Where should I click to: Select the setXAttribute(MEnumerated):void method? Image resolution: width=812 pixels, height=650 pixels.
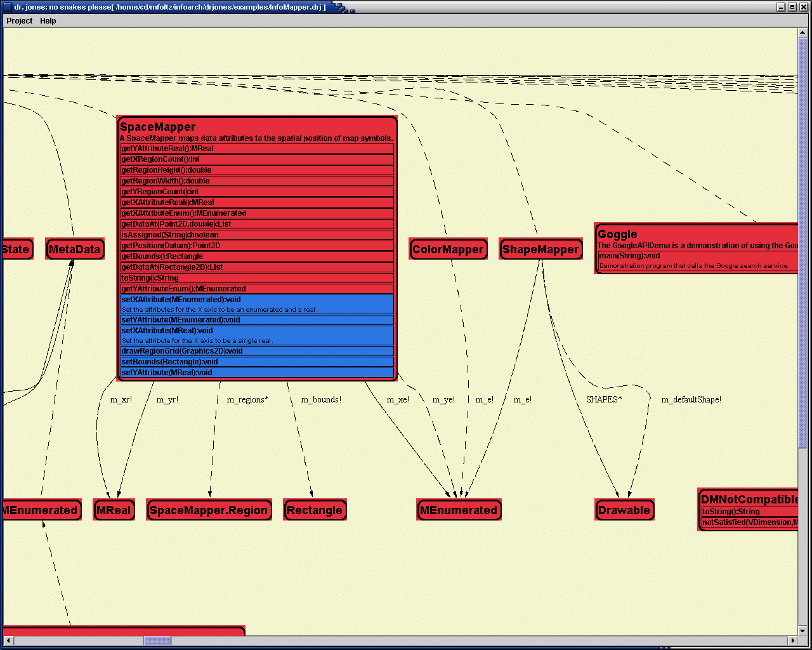coord(257,304)
